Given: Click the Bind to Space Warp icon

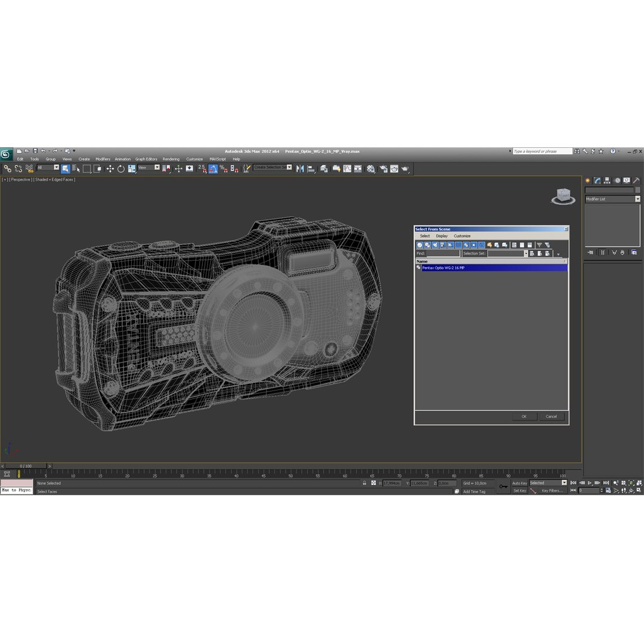Looking at the screenshot, I should [30, 168].
